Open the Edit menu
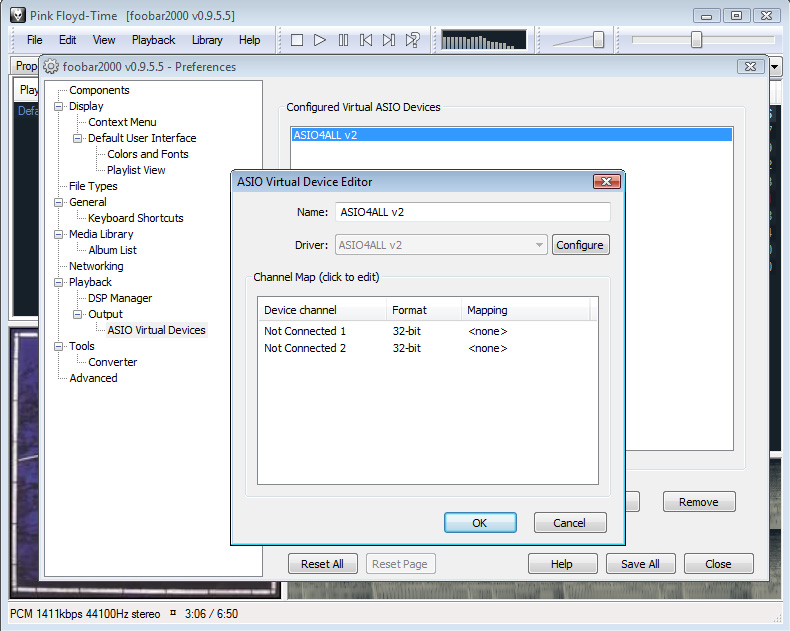Screen dimensions: 790x631 point(67,40)
